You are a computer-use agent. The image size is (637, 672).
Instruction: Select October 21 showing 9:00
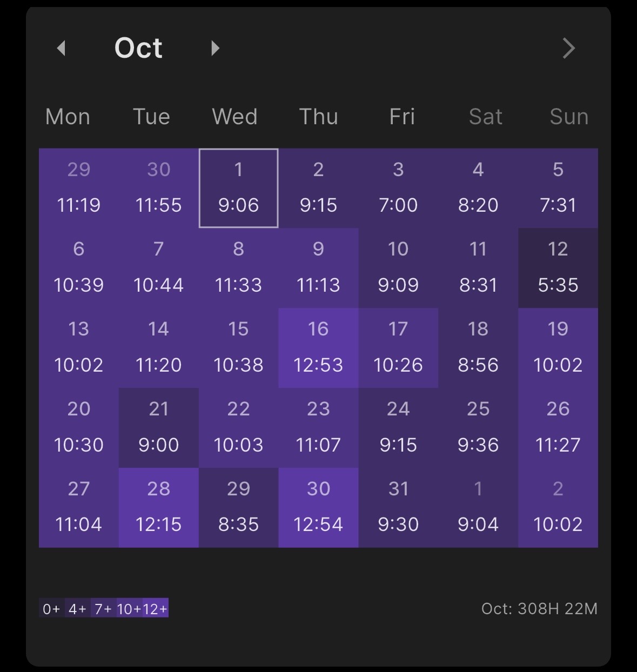[x=158, y=427]
